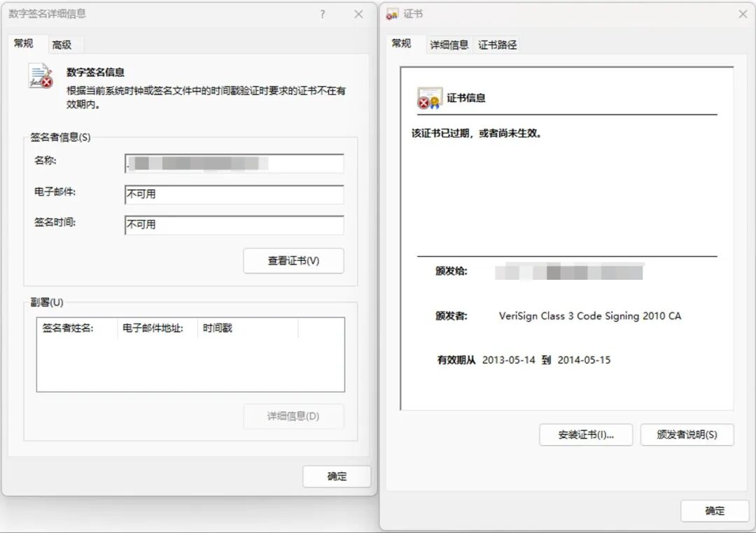This screenshot has width=756, height=533.
Task: Select the 常规 tab in signature dialog
Action: (25, 43)
